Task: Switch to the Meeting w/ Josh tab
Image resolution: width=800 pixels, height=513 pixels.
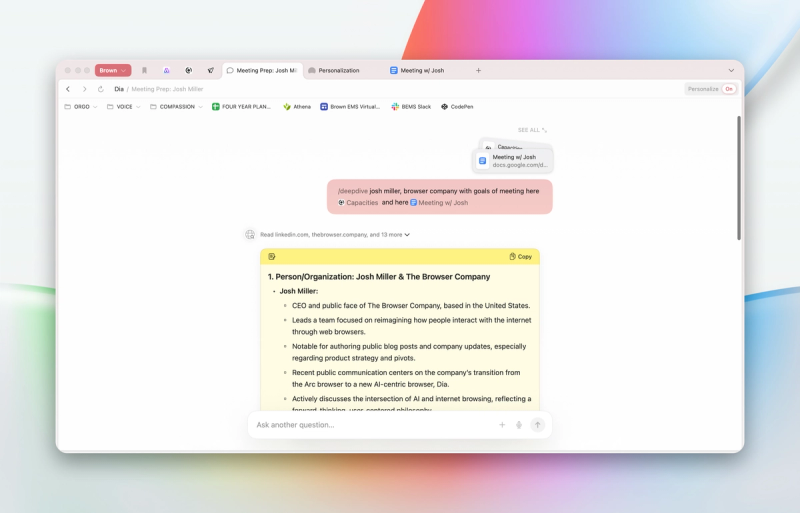Action: 417,70
